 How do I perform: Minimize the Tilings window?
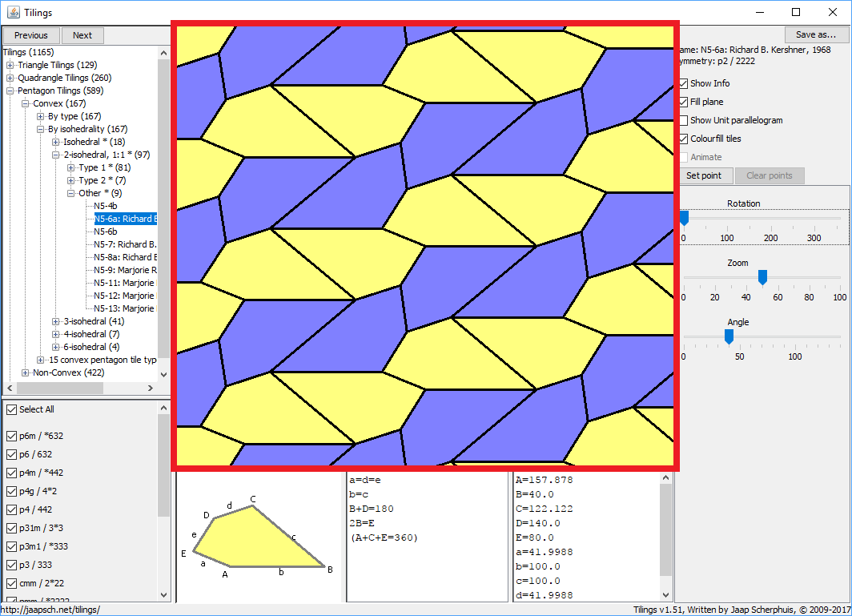click(760, 12)
